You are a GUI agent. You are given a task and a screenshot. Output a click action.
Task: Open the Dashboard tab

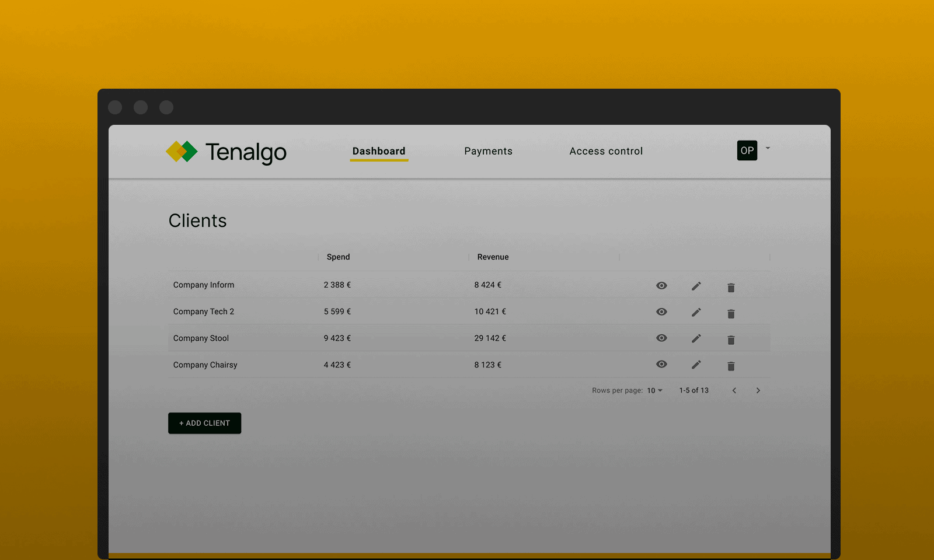(x=379, y=151)
